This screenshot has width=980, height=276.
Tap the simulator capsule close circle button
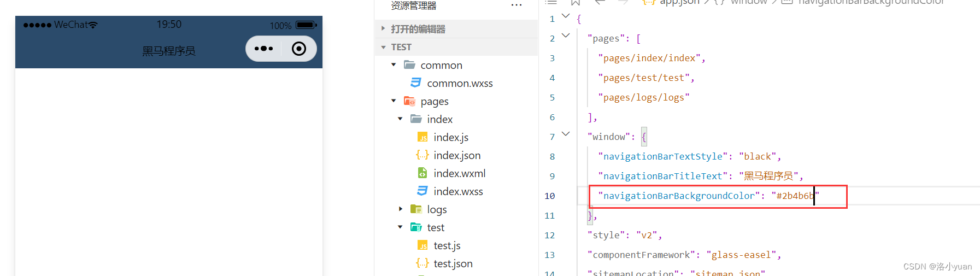299,49
